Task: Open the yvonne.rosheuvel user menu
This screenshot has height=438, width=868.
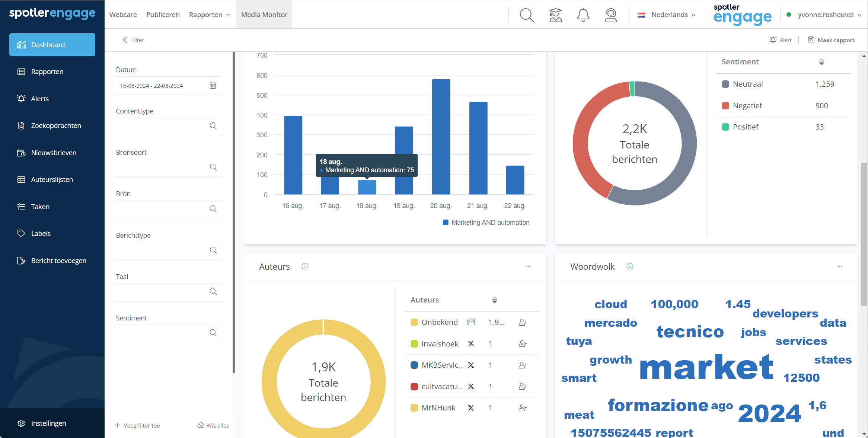Action: point(824,15)
